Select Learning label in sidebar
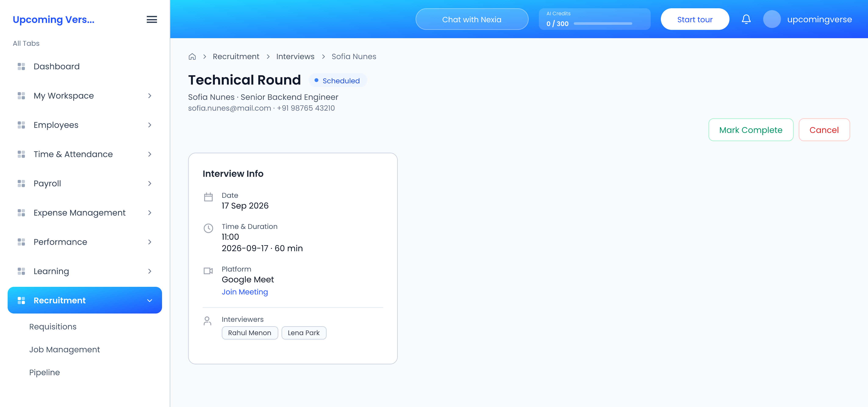 pyautogui.click(x=51, y=272)
